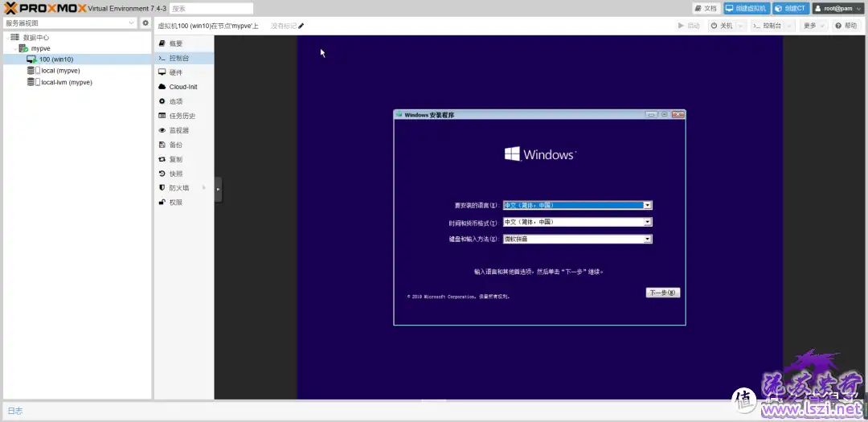Edit tags with the pencil icon
868x422 pixels.
(301, 26)
